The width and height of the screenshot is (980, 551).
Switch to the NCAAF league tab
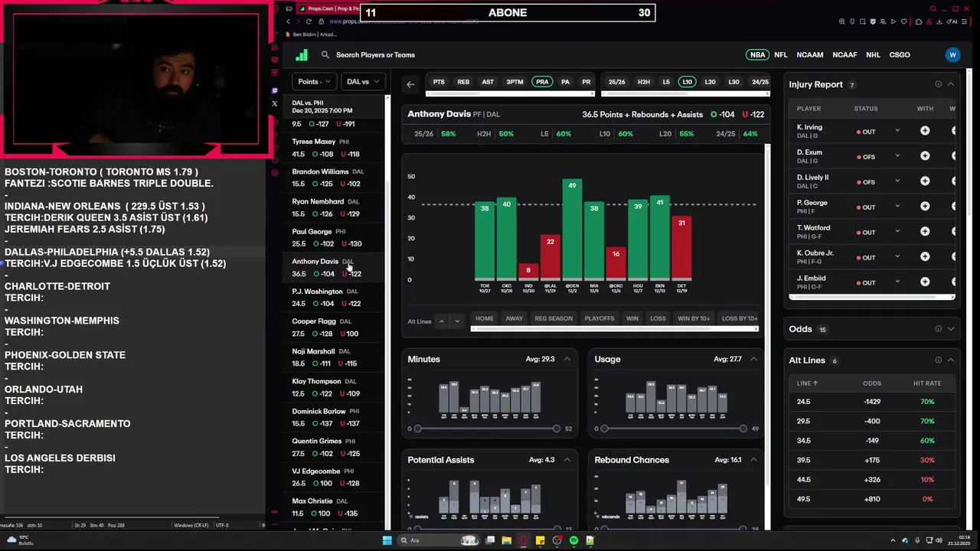[x=844, y=55]
